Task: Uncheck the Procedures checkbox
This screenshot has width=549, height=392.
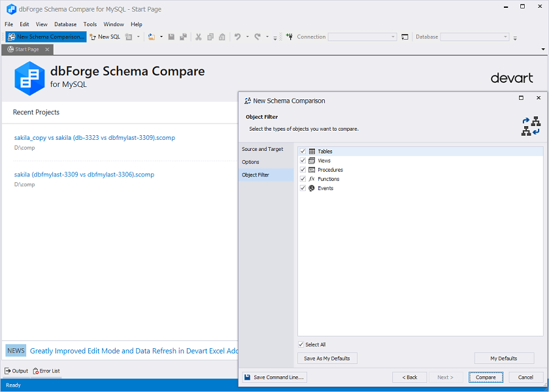Action: (303, 169)
